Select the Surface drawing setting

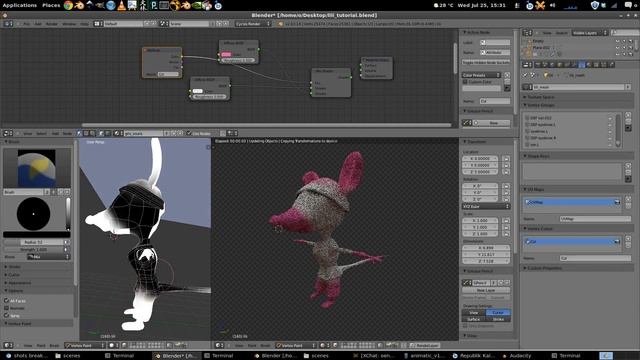pos(474,319)
